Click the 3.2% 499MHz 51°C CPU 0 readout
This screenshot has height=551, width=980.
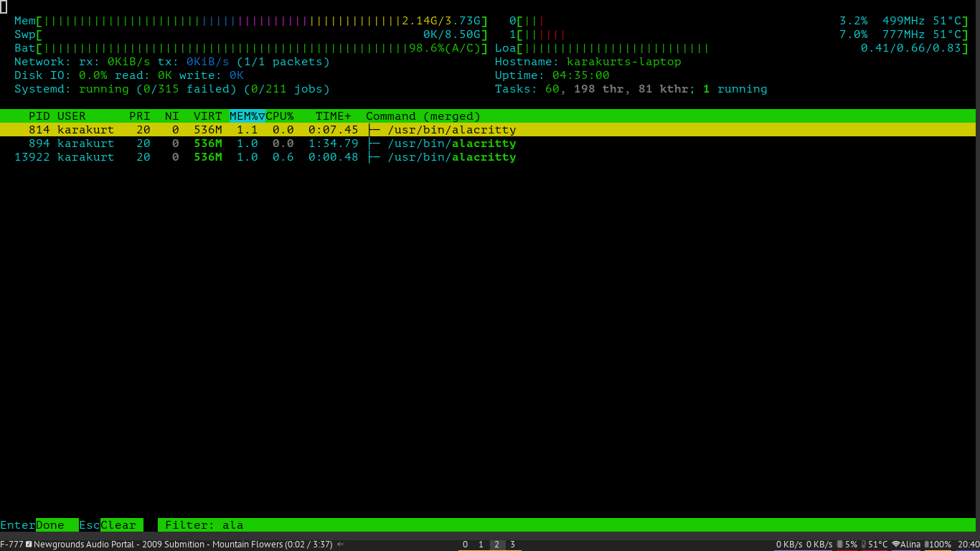(x=904, y=21)
